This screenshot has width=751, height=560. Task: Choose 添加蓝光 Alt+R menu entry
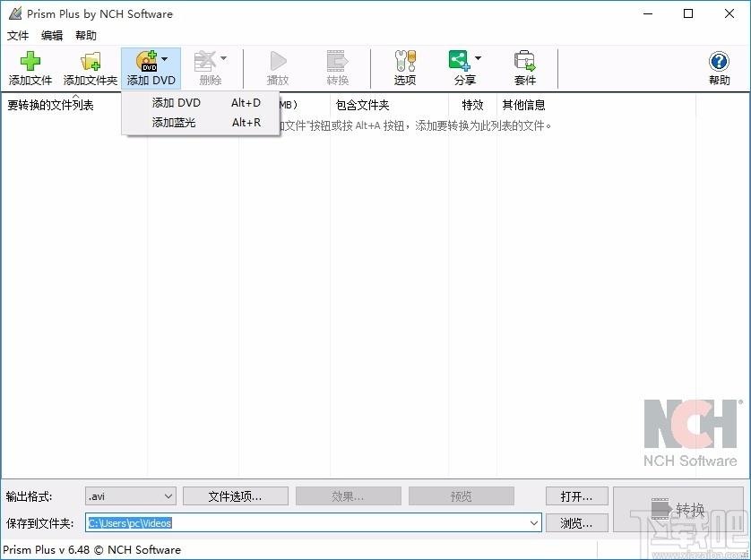(200, 123)
